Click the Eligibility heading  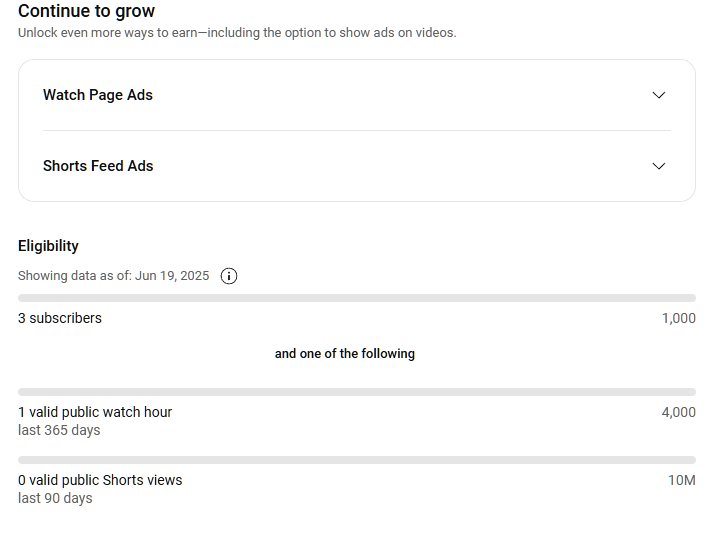point(48,246)
